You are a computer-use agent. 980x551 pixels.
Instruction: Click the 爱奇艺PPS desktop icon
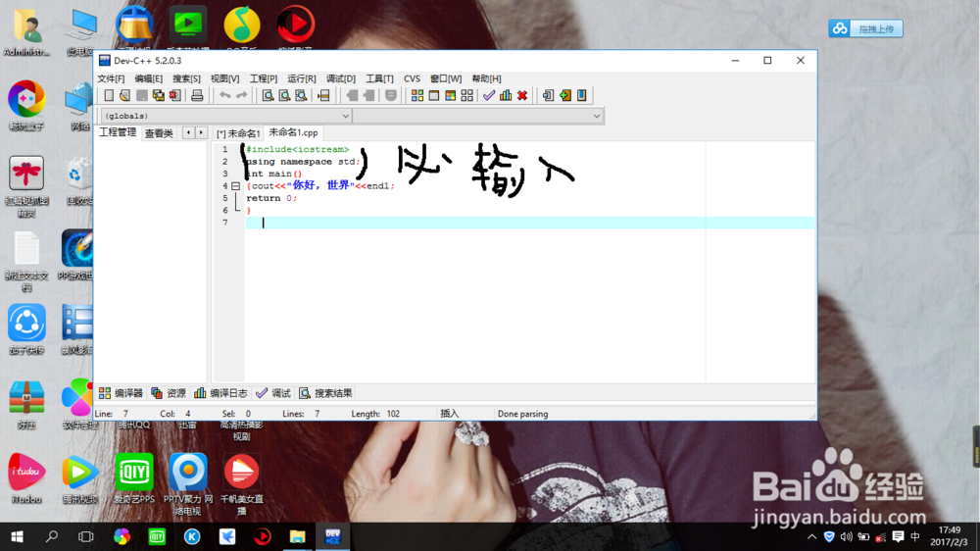(134, 479)
